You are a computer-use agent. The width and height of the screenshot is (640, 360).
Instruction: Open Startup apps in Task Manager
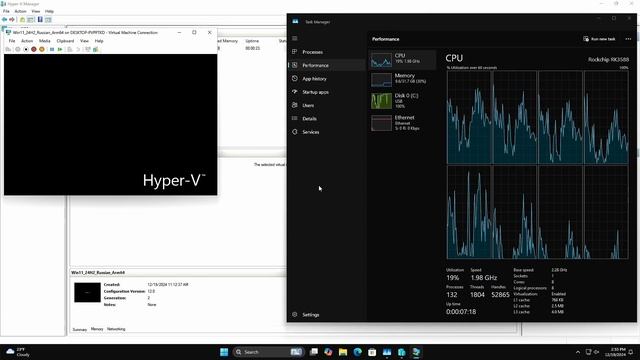pyautogui.click(x=327, y=92)
